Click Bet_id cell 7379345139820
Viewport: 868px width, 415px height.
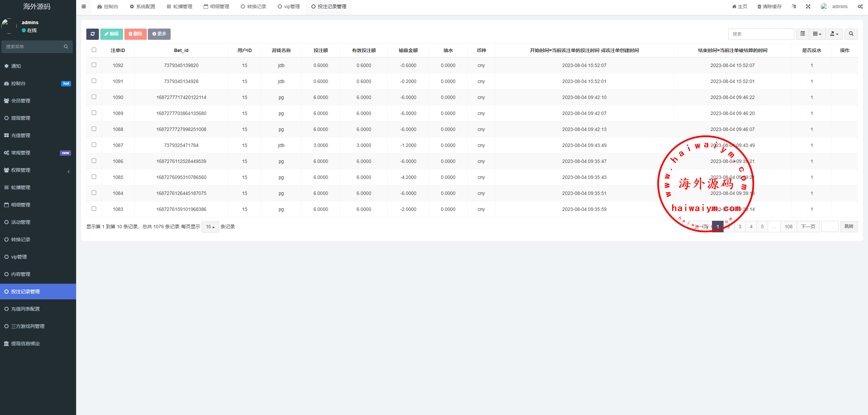pos(181,65)
